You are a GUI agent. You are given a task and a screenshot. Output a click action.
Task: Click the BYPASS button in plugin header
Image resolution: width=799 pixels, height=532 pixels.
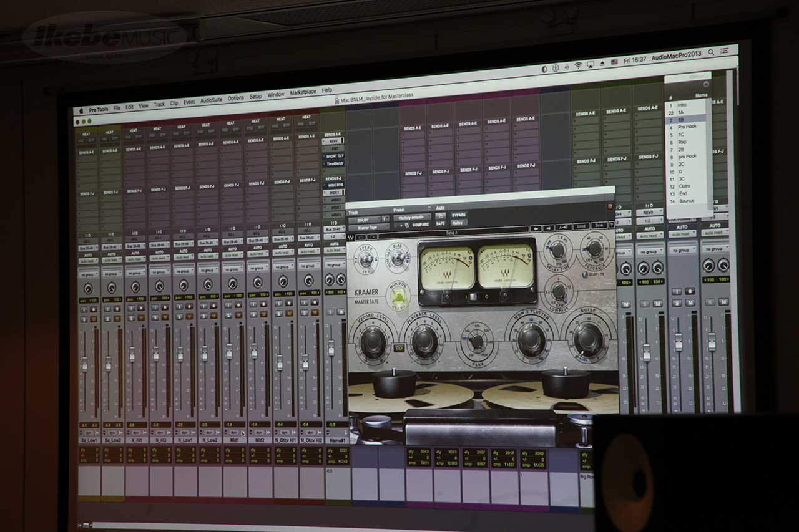(x=459, y=215)
